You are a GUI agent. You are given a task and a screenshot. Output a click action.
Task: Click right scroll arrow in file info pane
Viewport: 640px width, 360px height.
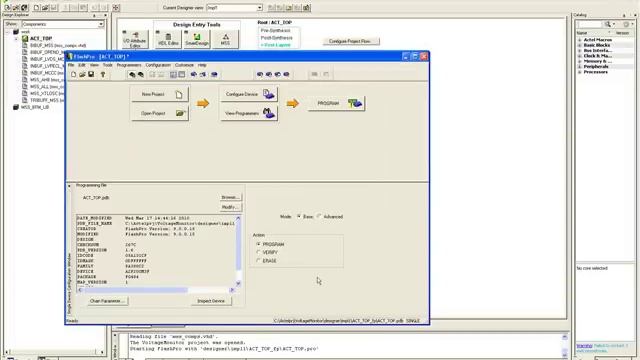click(232, 290)
